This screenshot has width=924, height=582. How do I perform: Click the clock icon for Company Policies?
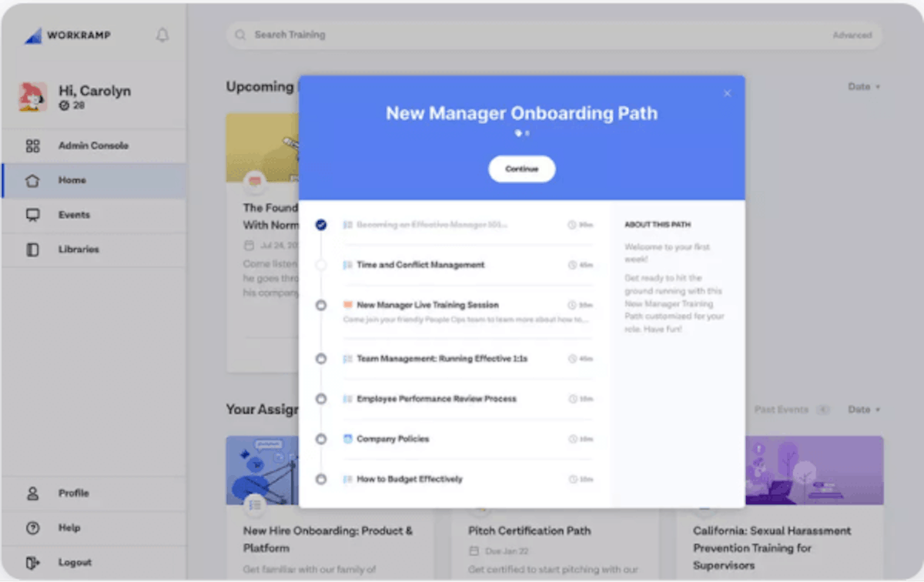click(x=572, y=439)
